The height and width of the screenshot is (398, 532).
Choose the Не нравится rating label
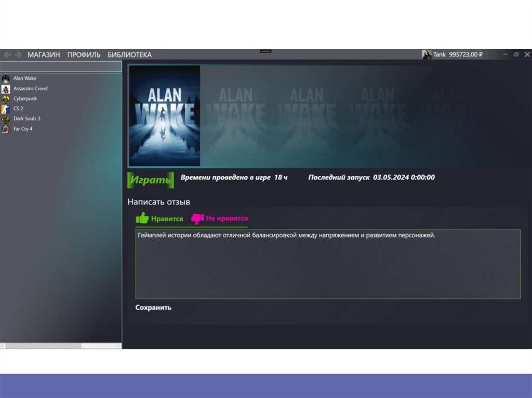pyautogui.click(x=227, y=218)
